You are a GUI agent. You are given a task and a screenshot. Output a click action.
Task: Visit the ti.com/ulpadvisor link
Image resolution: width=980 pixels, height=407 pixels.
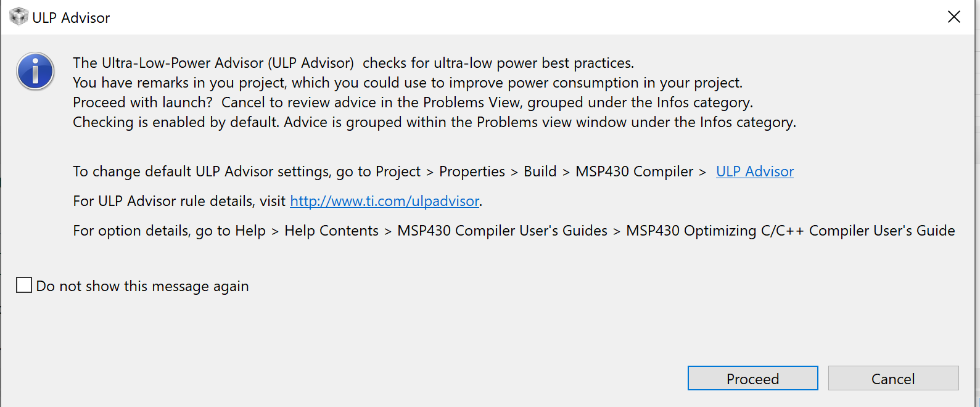click(384, 201)
